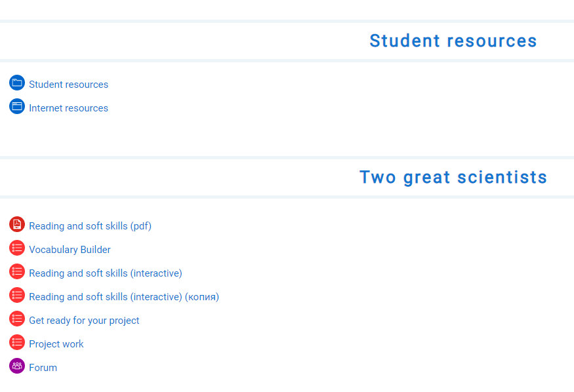Click icon next to the (копия) activity
Viewport: 574px width, 392px height.
[17, 296]
